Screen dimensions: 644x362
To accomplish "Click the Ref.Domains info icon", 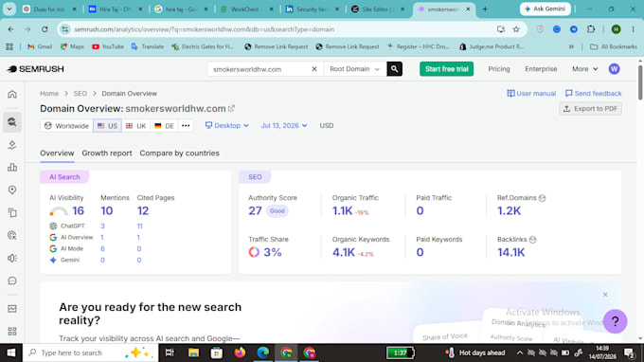I will coord(542,198).
